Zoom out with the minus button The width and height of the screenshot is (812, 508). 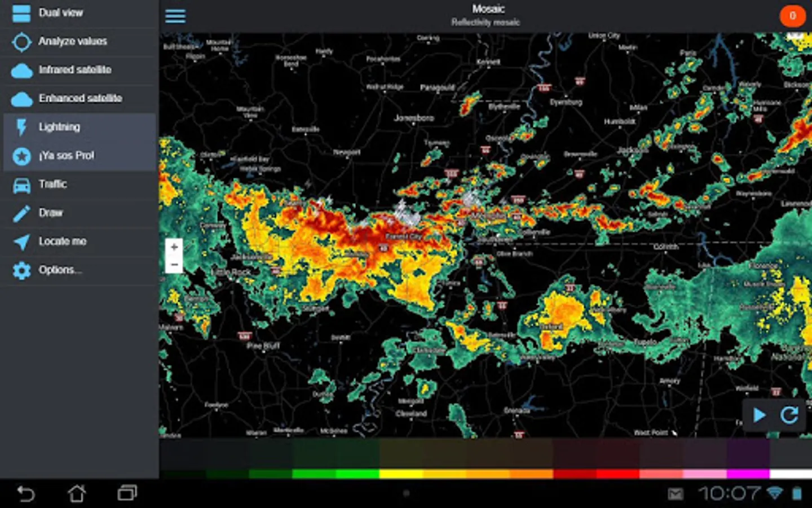click(x=174, y=265)
